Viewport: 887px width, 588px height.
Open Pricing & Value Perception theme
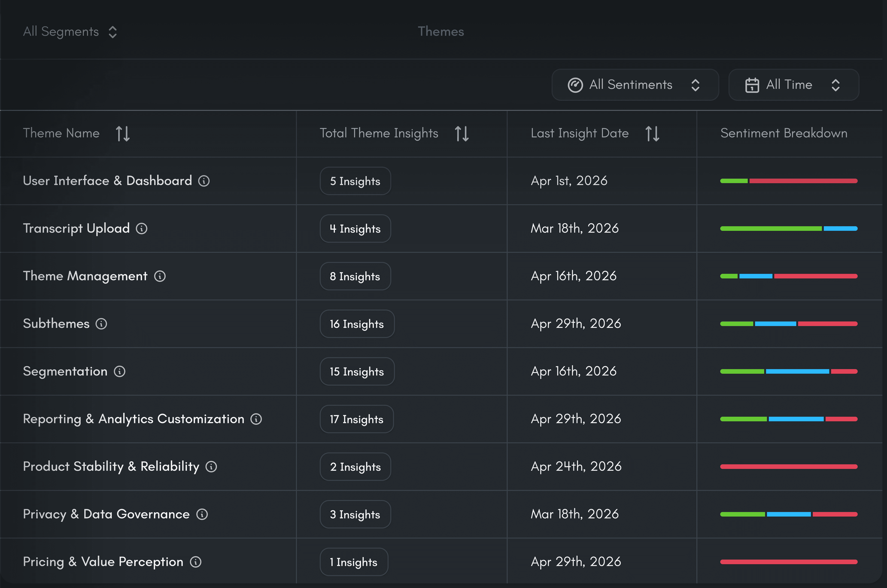103,562
